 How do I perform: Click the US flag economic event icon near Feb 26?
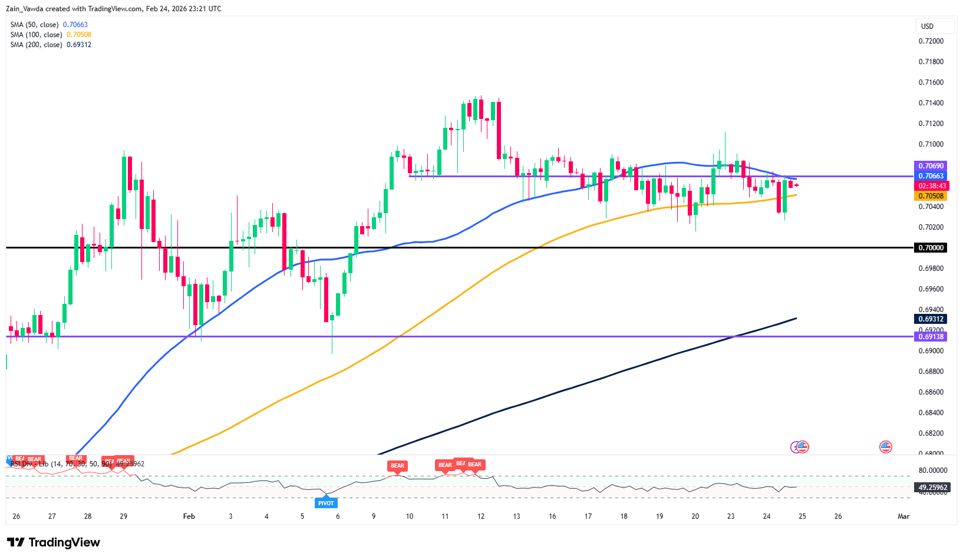pyautogui.click(x=886, y=447)
